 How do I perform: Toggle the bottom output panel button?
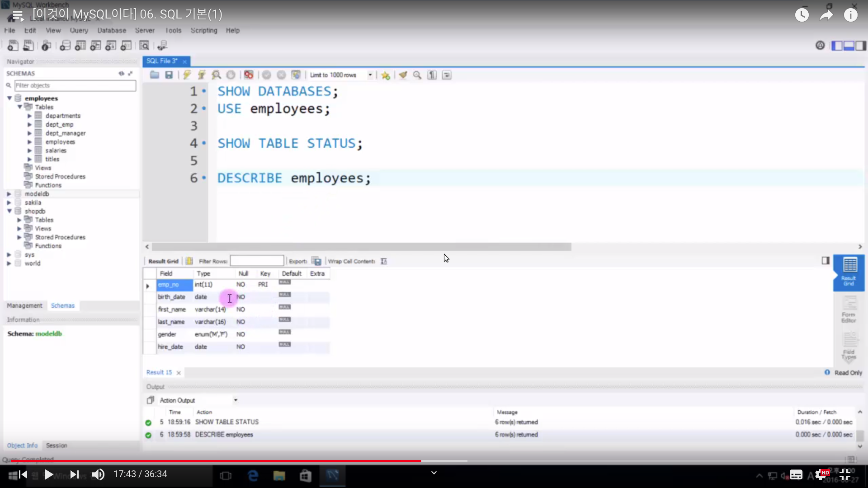[849, 46]
